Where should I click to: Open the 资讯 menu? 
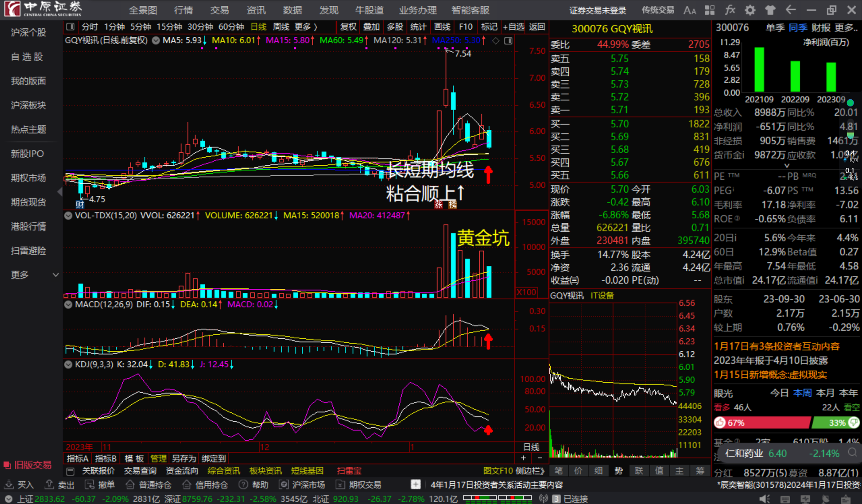[256, 10]
